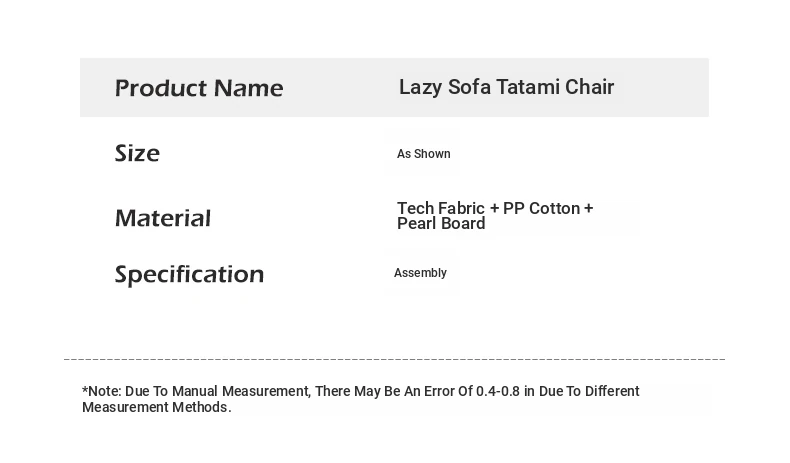This screenshot has width=790, height=463.
Task: Click the Product Name label
Action: (199, 88)
